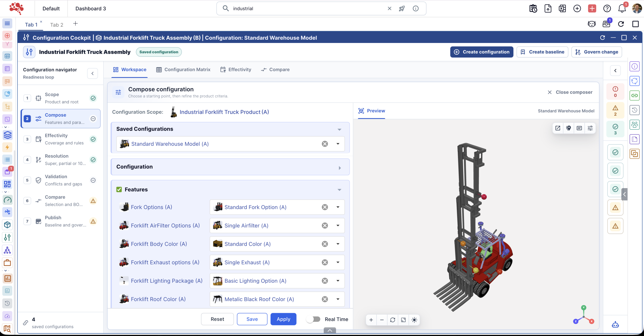Close the composer panel
This screenshot has height=336, width=644.
tap(570, 92)
